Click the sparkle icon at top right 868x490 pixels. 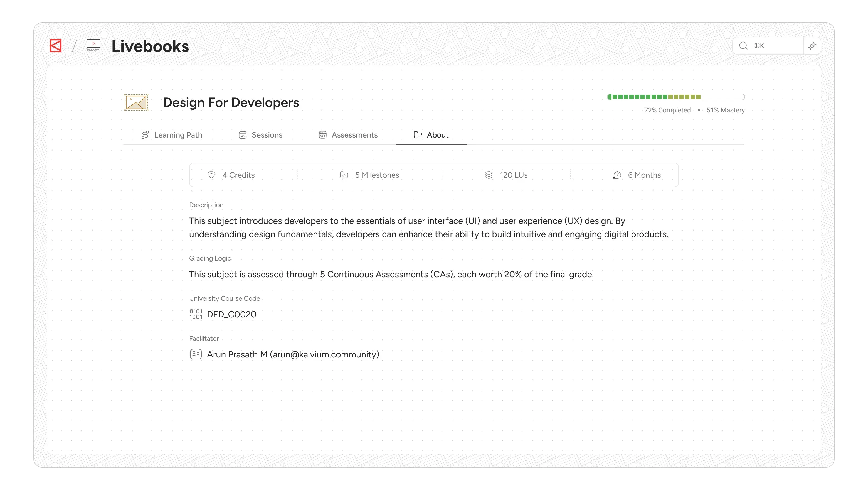812,46
